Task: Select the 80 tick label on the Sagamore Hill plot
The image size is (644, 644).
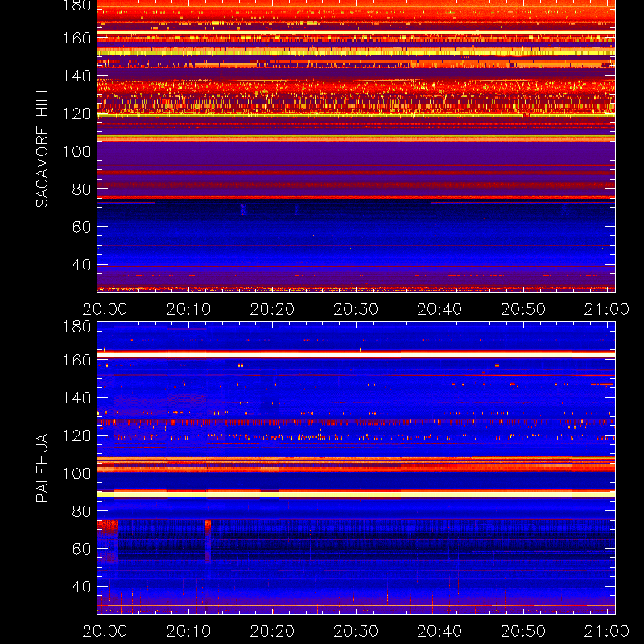Action: tap(81, 189)
